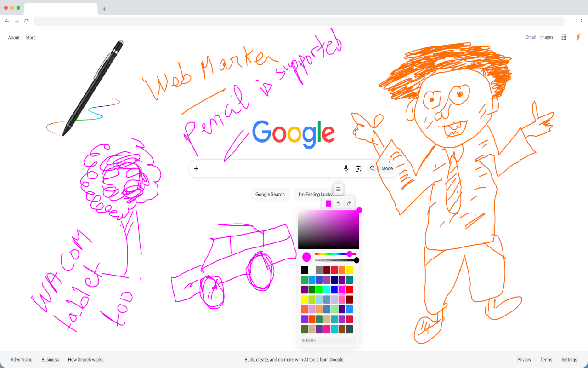
Task: Open the Settings footer menu
Action: click(x=569, y=360)
